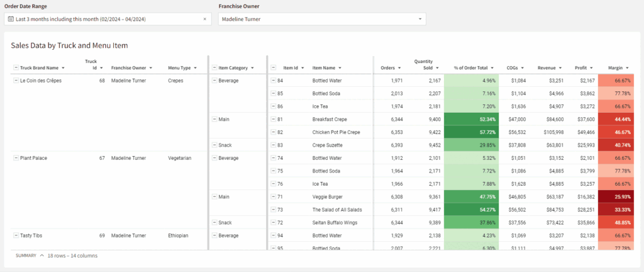
Task: Collapse Main category under Le Coin des Crêpes
Action: pyautogui.click(x=214, y=119)
